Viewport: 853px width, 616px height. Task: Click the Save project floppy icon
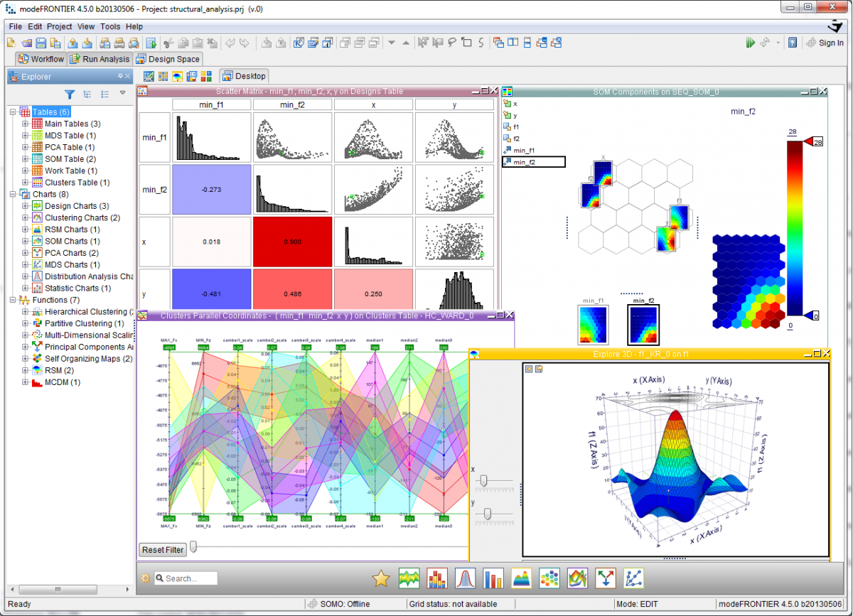coord(41,43)
